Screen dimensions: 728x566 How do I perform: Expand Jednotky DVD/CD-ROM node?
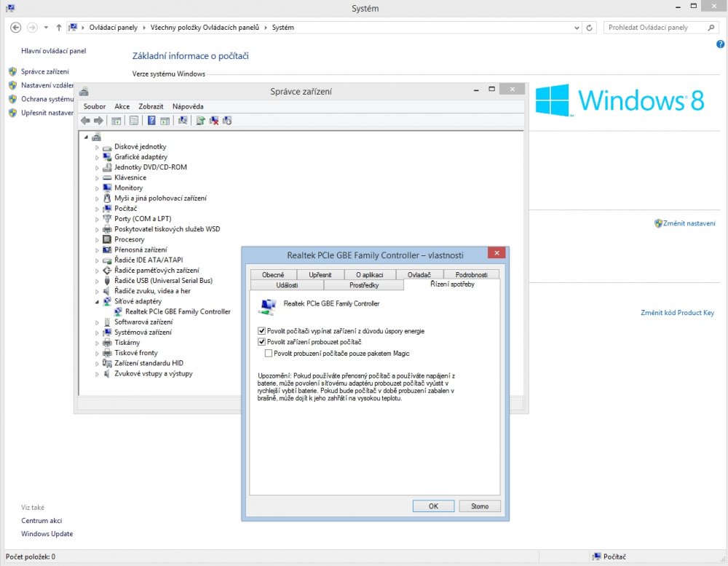[97, 167]
